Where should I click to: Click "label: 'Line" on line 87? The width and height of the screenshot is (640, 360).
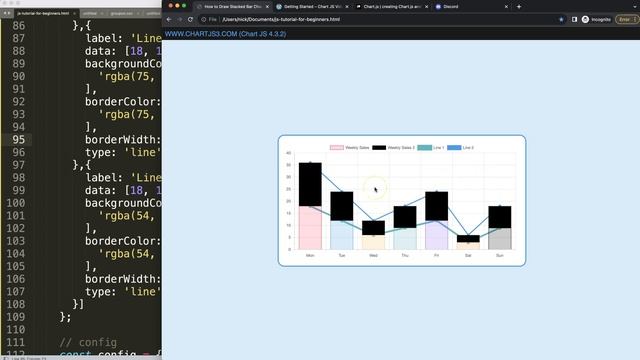pos(123,38)
